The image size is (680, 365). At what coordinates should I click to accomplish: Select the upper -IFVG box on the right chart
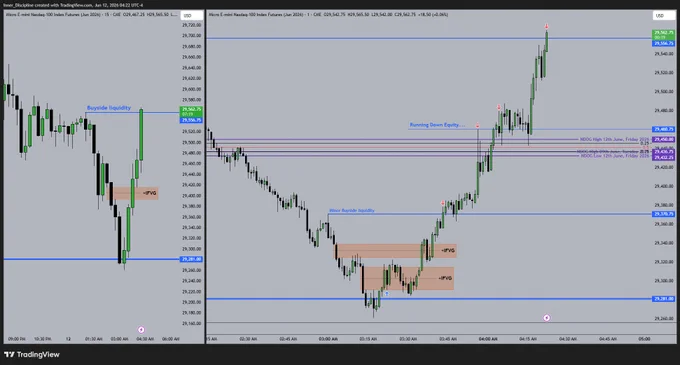coord(396,251)
